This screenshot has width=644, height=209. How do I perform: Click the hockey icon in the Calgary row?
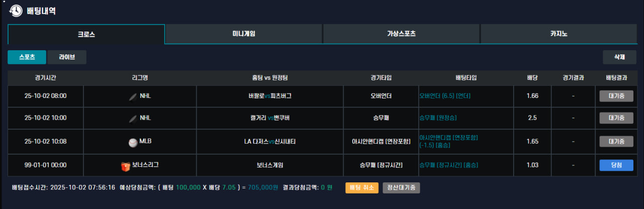tap(133, 119)
